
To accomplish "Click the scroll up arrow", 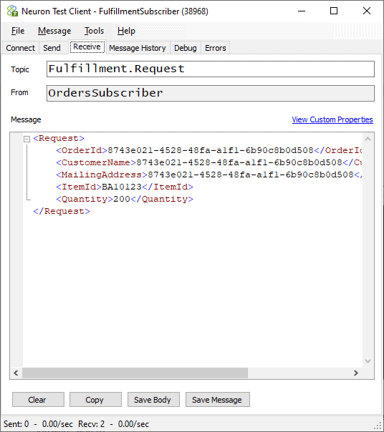I will (x=368, y=139).
